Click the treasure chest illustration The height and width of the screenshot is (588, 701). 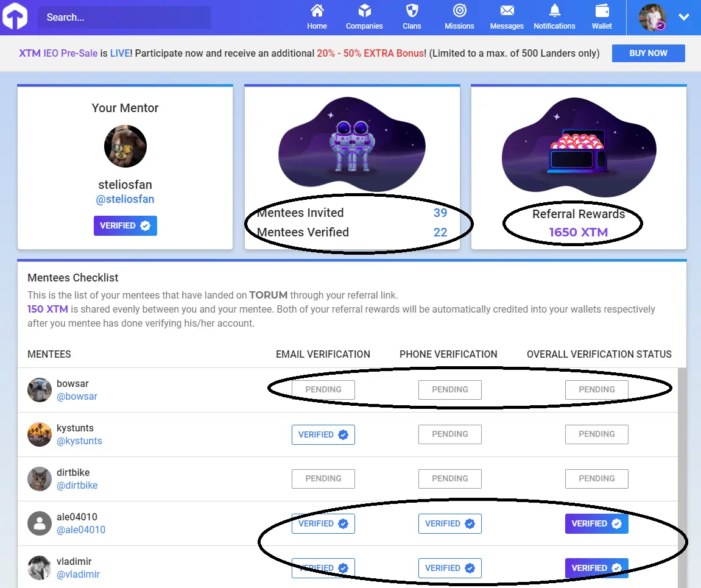click(x=579, y=147)
